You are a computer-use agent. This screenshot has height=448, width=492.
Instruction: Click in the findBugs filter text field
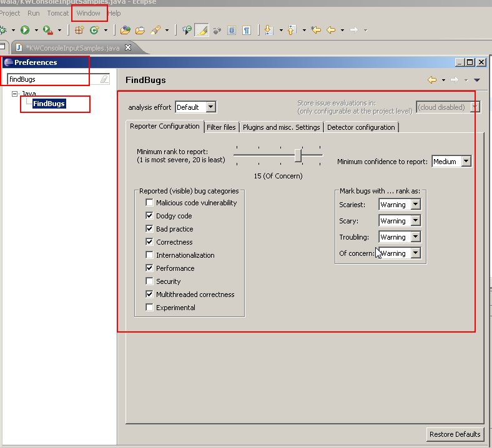pos(53,79)
